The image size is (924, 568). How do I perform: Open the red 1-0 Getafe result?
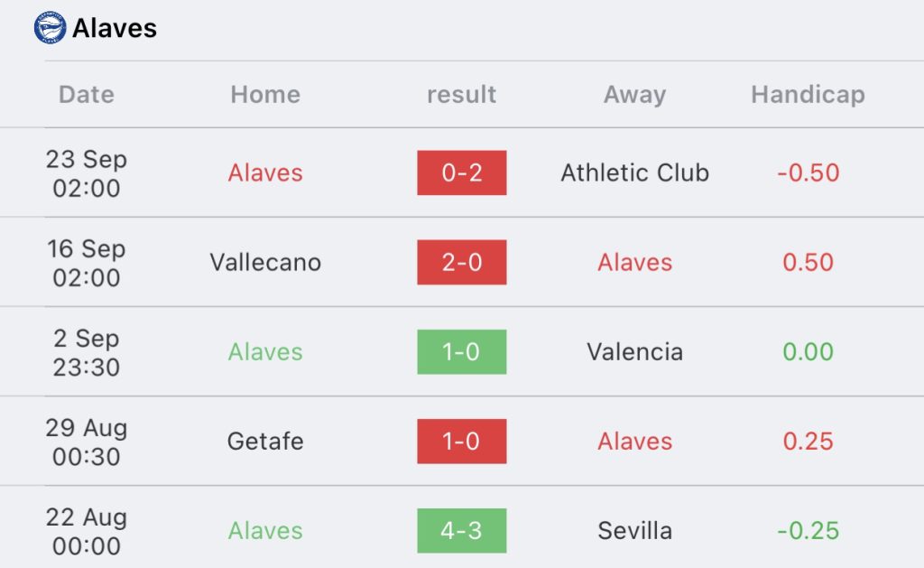(461, 442)
